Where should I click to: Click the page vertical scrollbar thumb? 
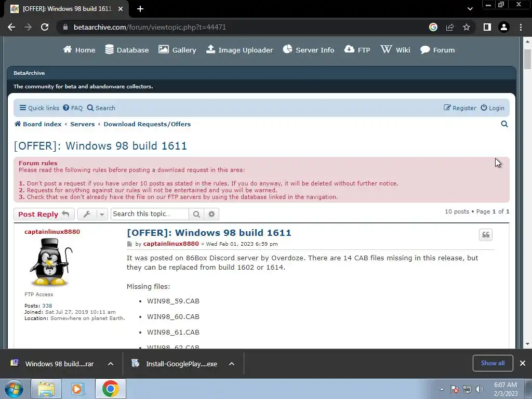pos(527,59)
